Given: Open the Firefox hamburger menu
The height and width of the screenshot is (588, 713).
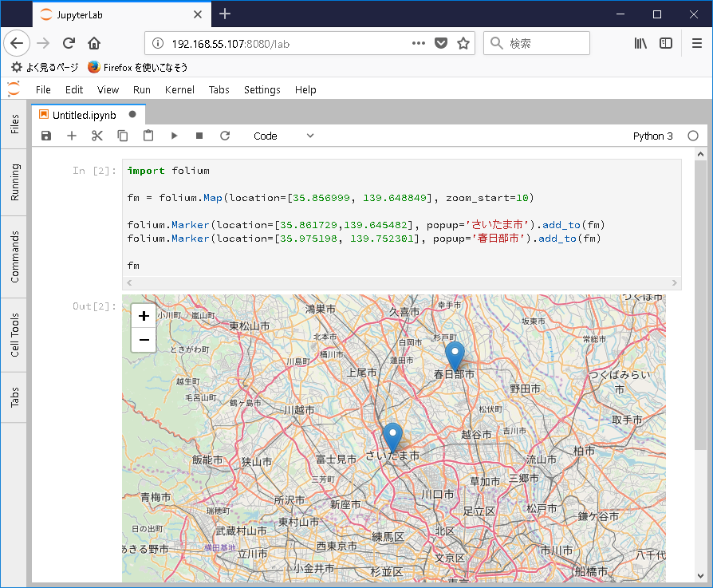Looking at the screenshot, I should pos(696,43).
